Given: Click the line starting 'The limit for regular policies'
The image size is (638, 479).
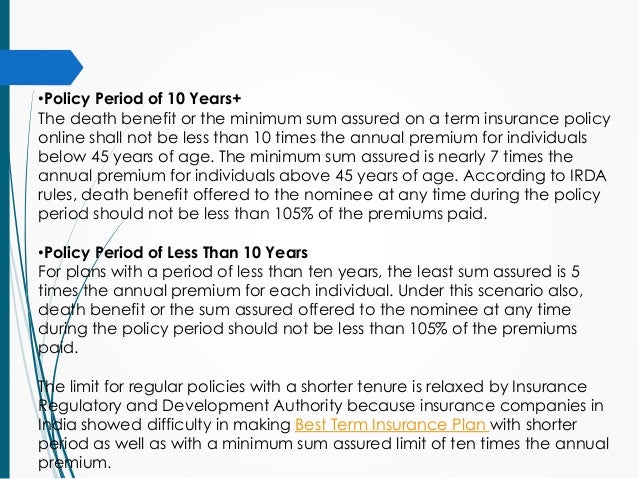Looking at the screenshot, I should [x=312, y=387].
